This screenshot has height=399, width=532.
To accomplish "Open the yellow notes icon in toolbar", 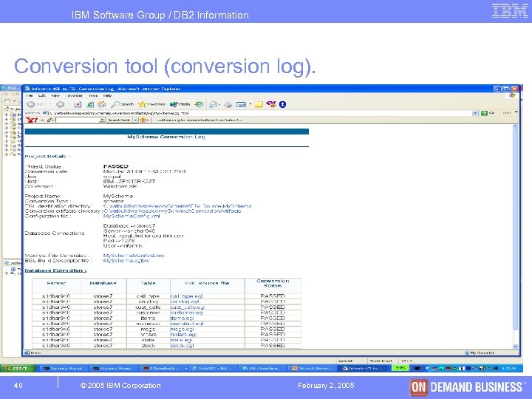I will coord(259,104).
